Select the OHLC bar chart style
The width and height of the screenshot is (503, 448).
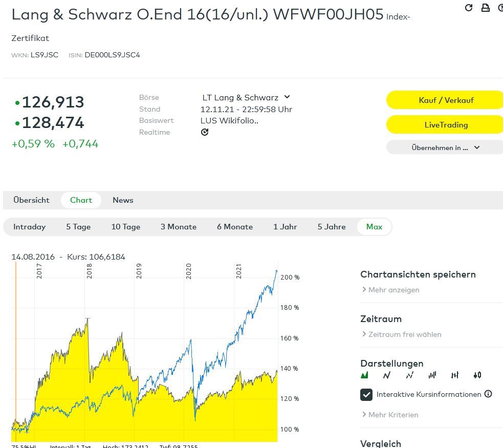point(455,375)
